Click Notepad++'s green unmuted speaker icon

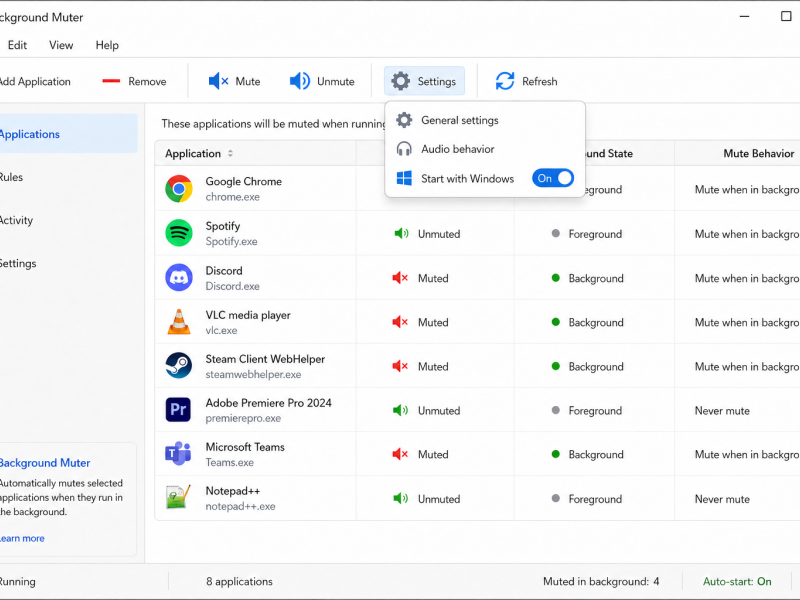click(x=401, y=498)
